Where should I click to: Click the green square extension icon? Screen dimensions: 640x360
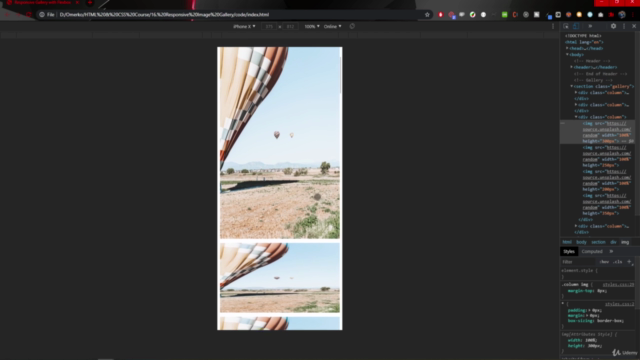tap(504, 15)
